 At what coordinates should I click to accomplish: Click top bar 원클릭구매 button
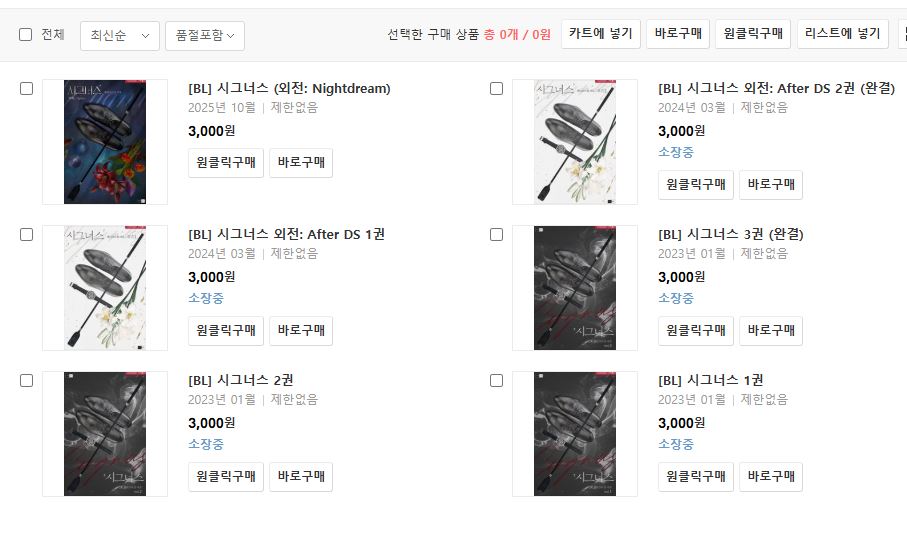click(753, 34)
